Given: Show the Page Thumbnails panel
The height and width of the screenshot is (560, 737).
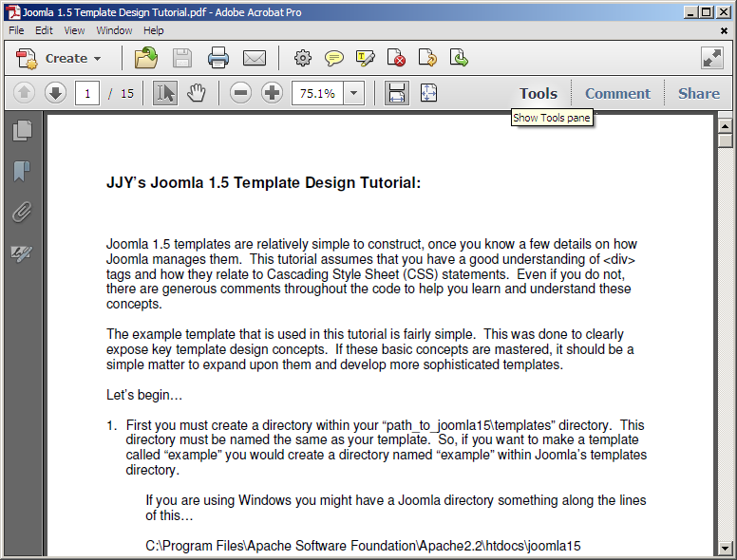Looking at the screenshot, I should pos(22,130).
